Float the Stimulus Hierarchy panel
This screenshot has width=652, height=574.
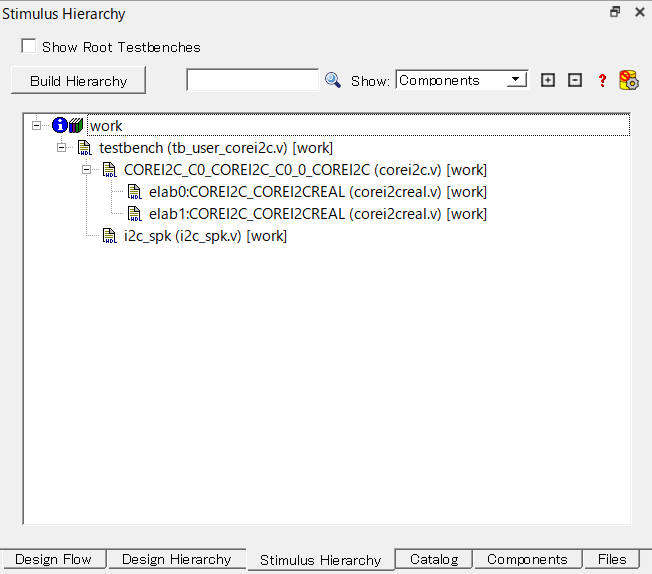pyautogui.click(x=615, y=12)
